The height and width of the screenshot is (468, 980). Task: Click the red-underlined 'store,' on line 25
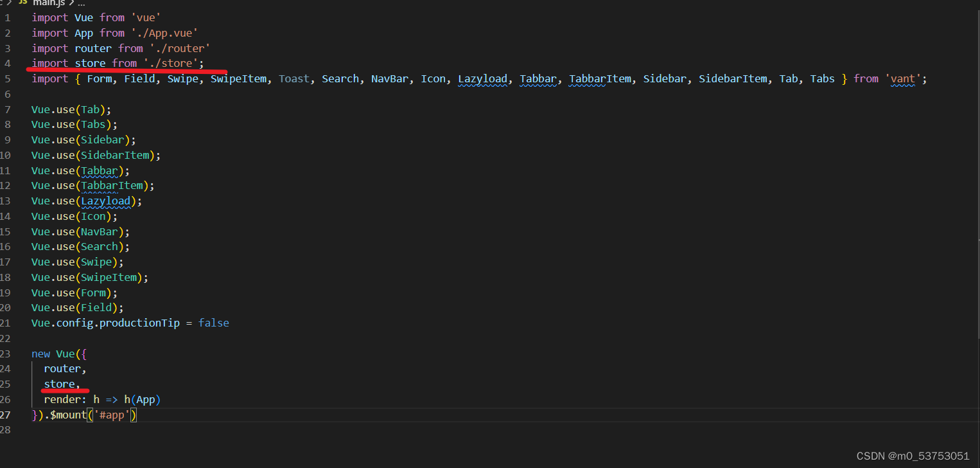[x=62, y=384]
